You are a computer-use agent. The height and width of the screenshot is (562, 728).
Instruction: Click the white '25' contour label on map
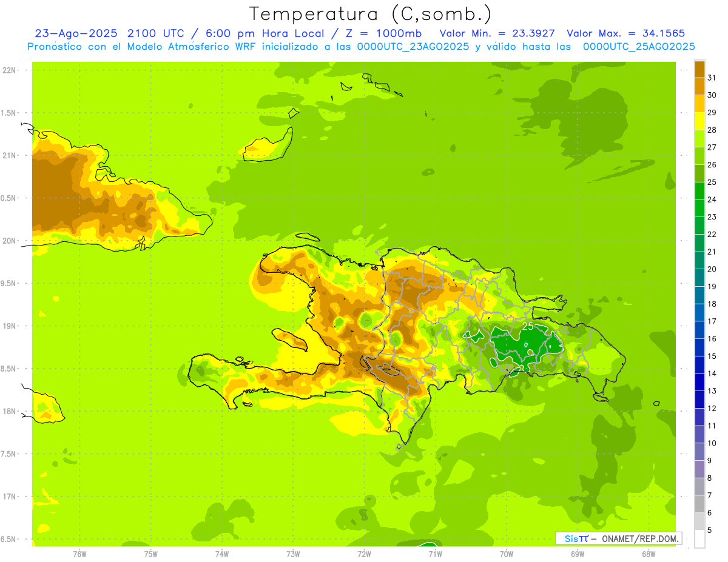point(528,326)
